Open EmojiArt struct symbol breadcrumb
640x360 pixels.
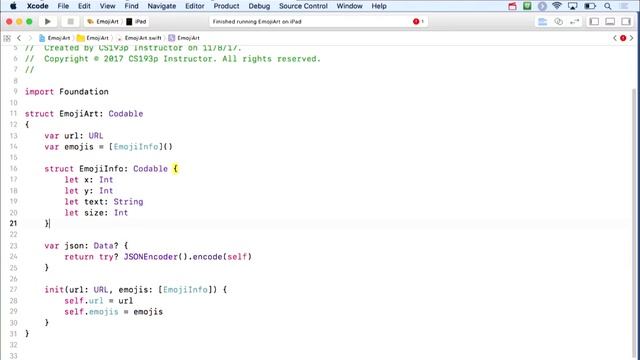pos(184,38)
